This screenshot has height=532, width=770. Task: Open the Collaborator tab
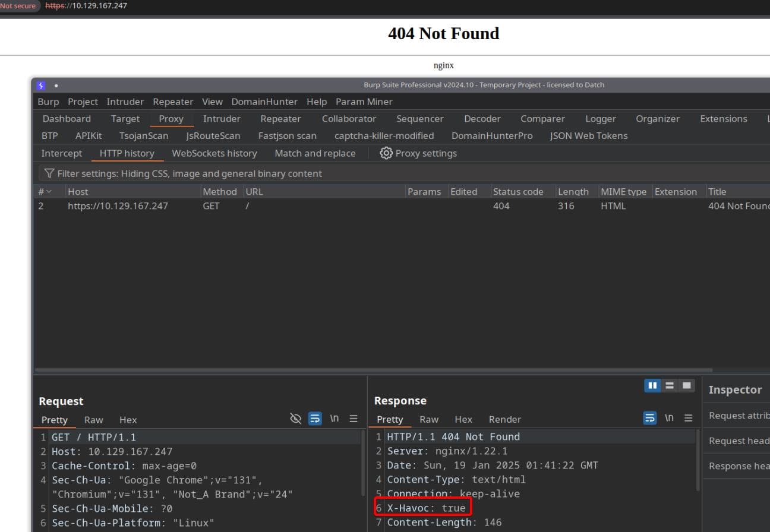click(x=349, y=119)
